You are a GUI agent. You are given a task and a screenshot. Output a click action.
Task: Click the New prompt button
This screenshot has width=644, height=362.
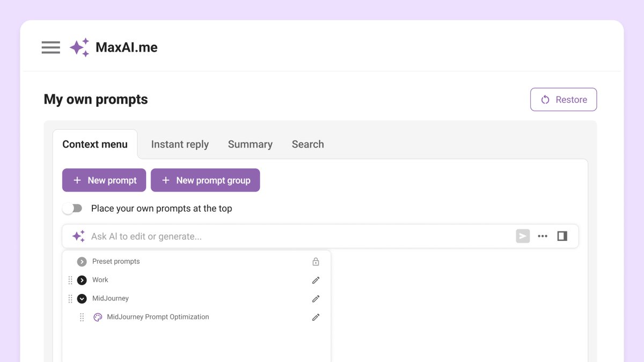[104, 180]
